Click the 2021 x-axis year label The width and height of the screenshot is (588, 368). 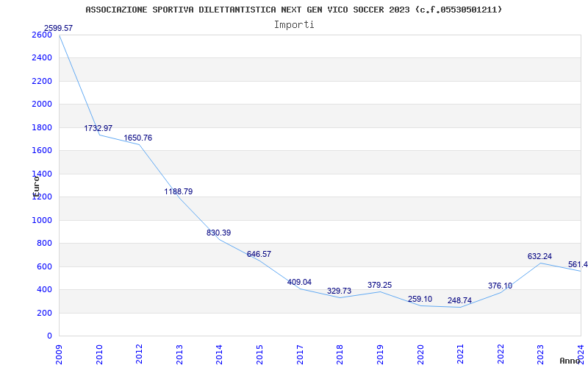point(460,354)
